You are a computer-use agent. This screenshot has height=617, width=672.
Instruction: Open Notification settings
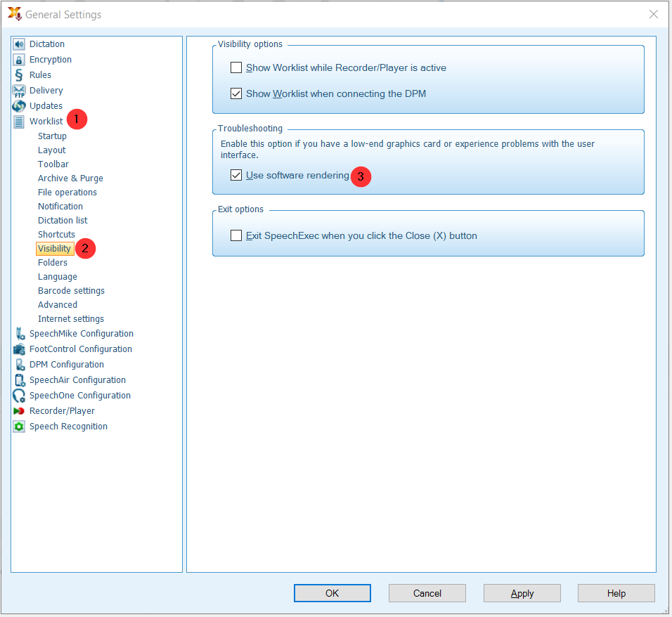pos(60,206)
